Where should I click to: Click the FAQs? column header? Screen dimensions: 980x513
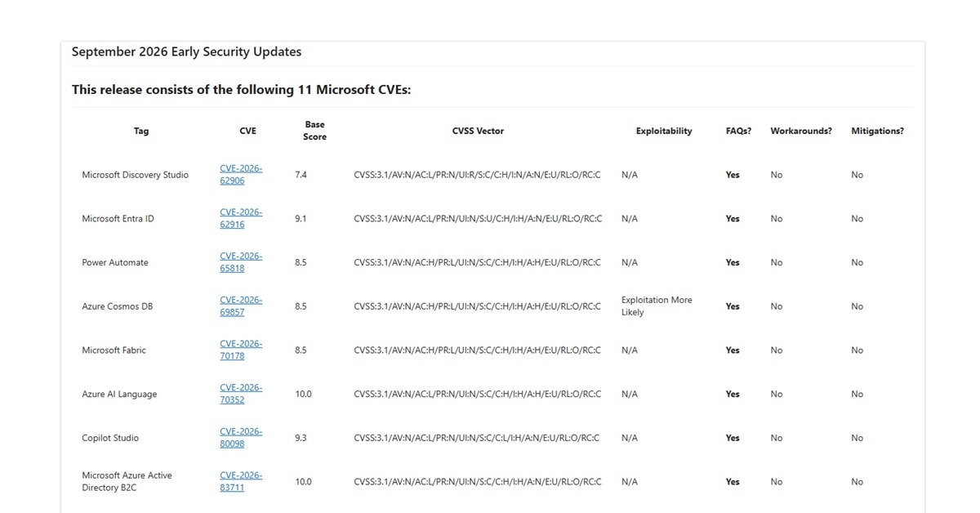738,131
